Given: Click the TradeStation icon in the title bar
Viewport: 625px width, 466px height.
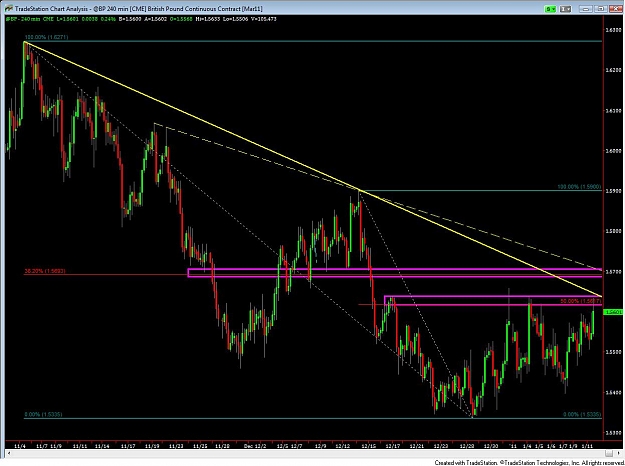Looking at the screenshot, I should point(8,8).
